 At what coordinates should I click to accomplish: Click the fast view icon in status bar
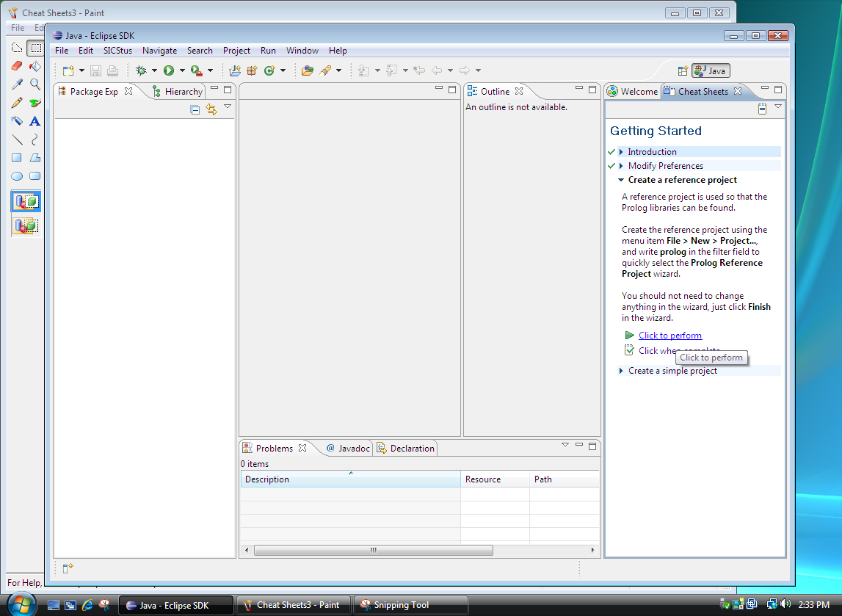tap(68, 568)
